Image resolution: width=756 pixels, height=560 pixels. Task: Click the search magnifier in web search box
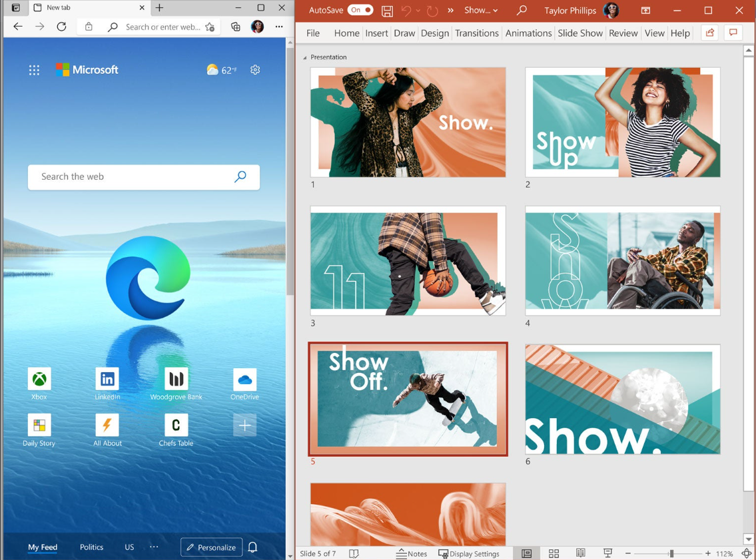(x=240, y=176)
